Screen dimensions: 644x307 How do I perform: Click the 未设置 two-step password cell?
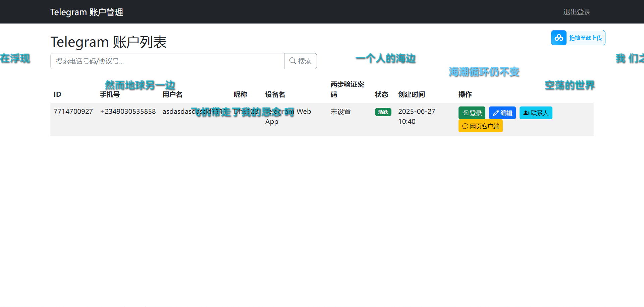coord(340,112)
